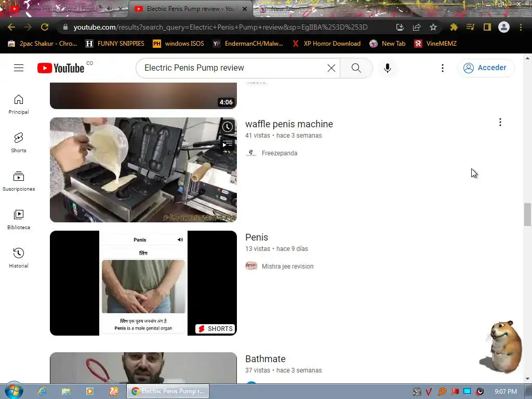Close the Electric Penis Pump review tab
The image size is (532, 399).
pyautogui.click(x=245, y=9)
